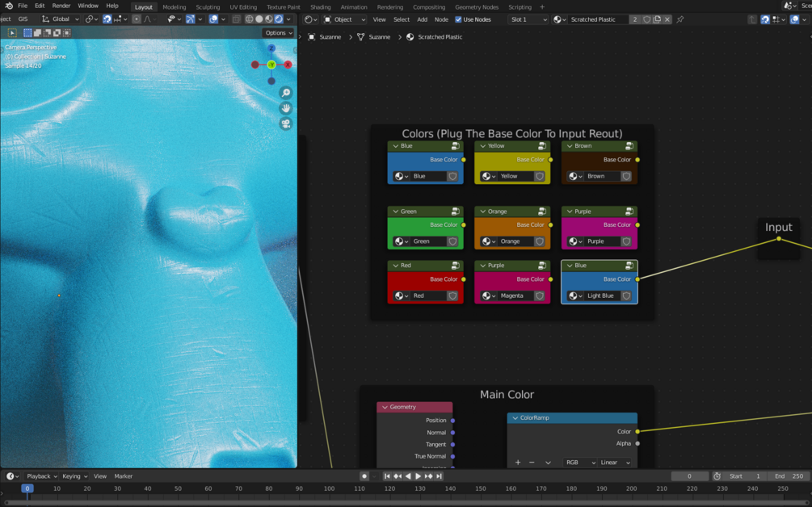
Task: Click the pan hand viewport icon
Action: (286, 109)
